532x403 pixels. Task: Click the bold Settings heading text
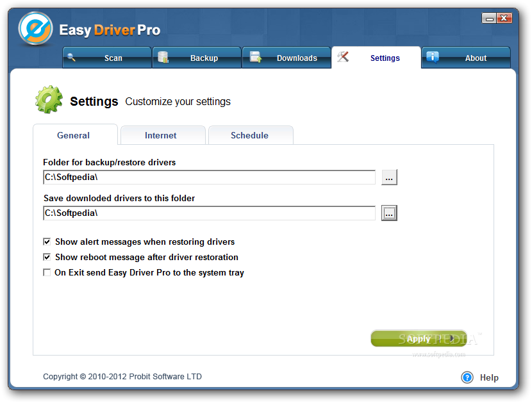coord(94,101)
